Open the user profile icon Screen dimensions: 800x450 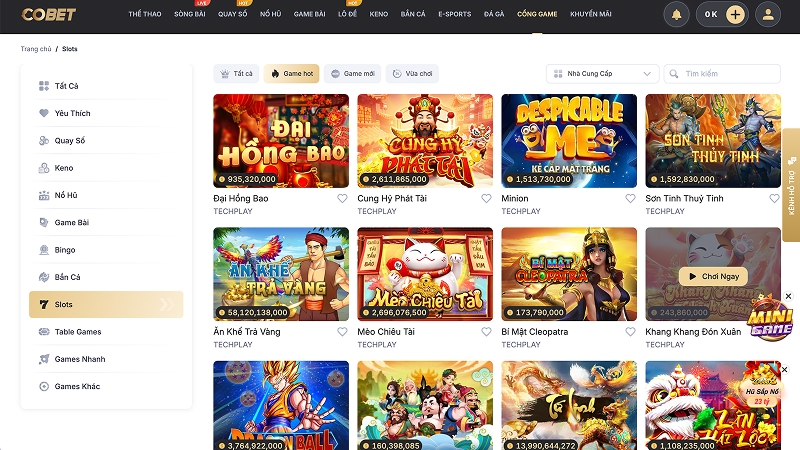(768, 14)
